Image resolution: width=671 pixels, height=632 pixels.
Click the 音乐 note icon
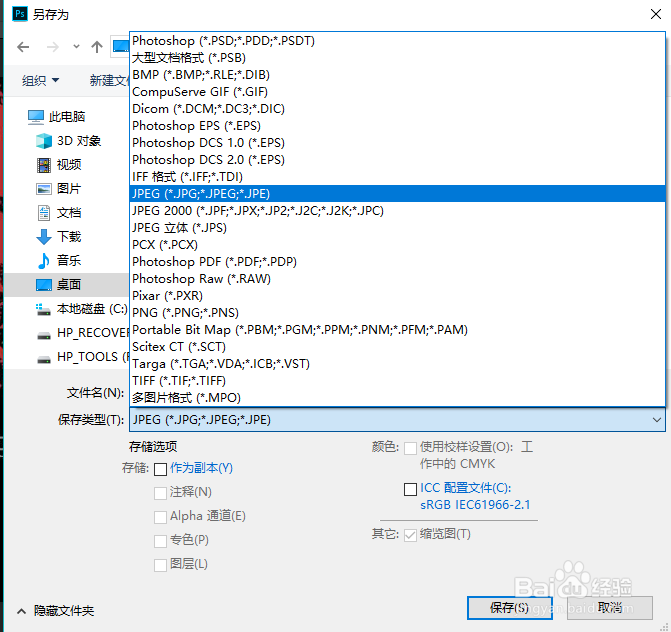tap(44, 261)
